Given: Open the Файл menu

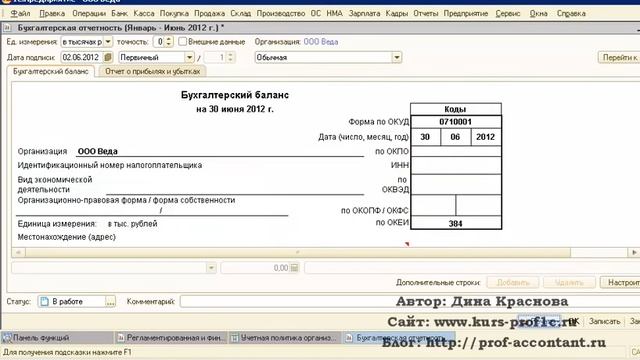Looking at the screenshot, I should pos(20,13).
